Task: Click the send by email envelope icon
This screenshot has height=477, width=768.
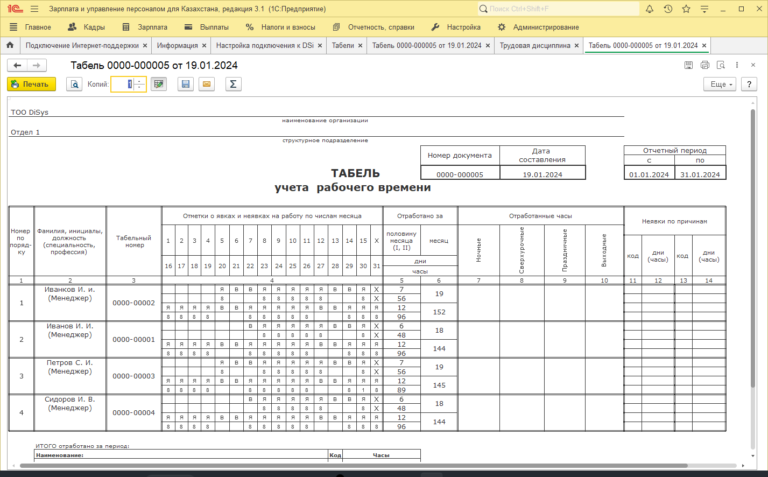Action: pyautogui.click(x=207, y=84)
